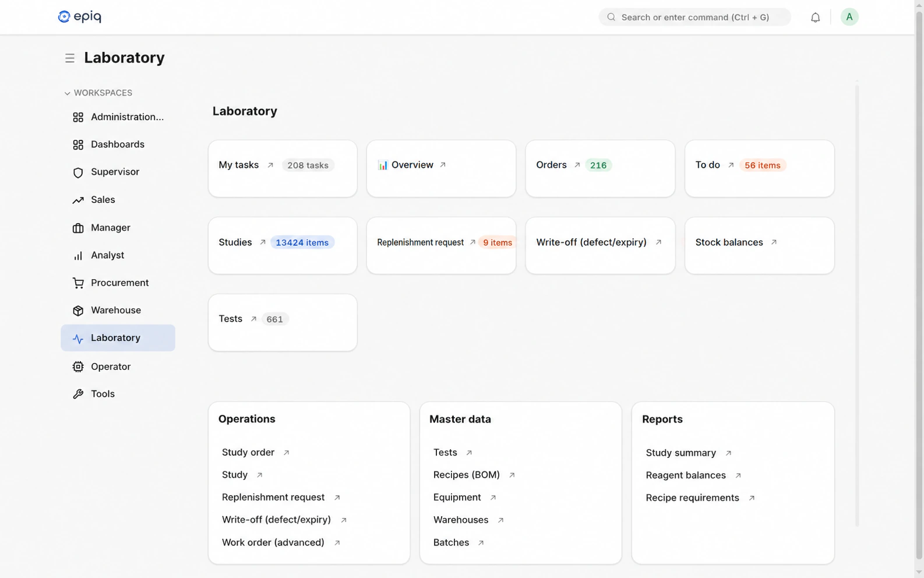Viewport: 924px width, 578px height.
Task: Open the user avatar menu
Action: point(849,17)
